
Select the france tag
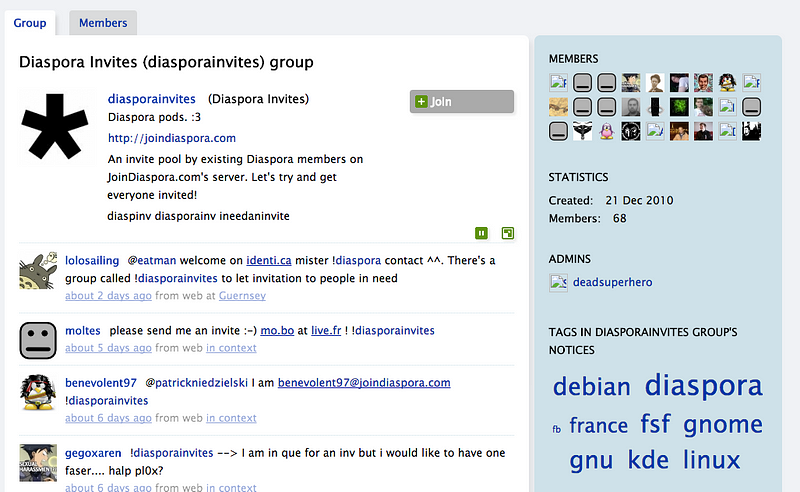click(598, 425)
